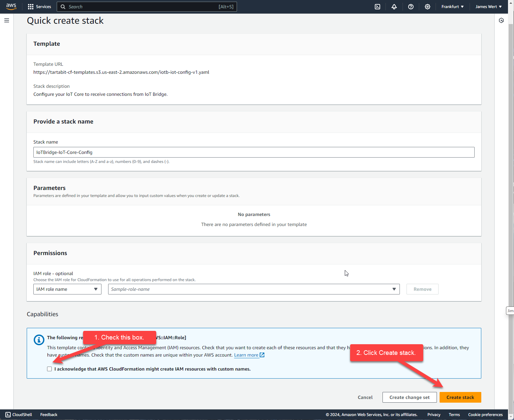Open the Terms link
Viewport: 514px width, 420px height.
pos(454,415)
